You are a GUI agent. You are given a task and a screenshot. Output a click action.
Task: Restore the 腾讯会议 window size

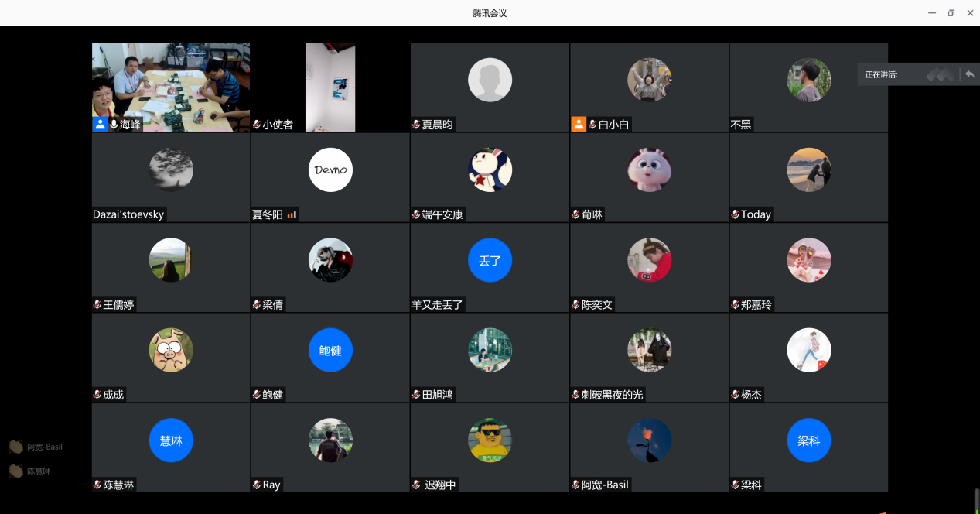[951, 12]
